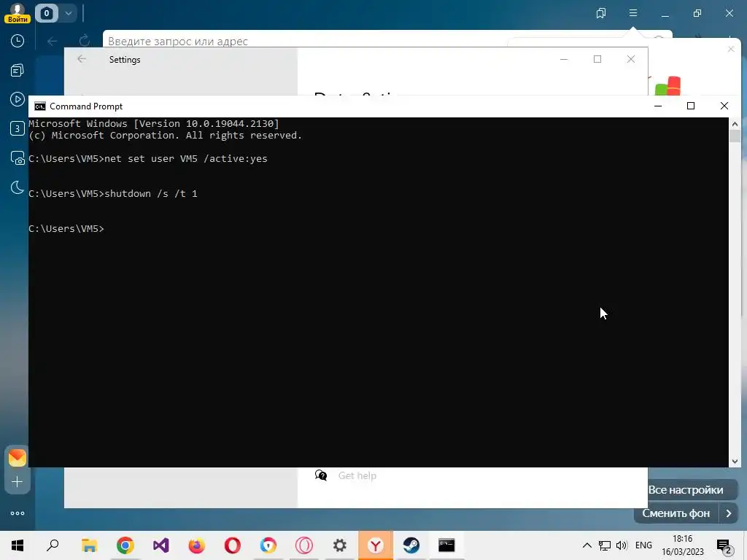Screen dimensions: 747x560
Task: Click the Command Prompt scrollbar up arrow
Action: 735,124
